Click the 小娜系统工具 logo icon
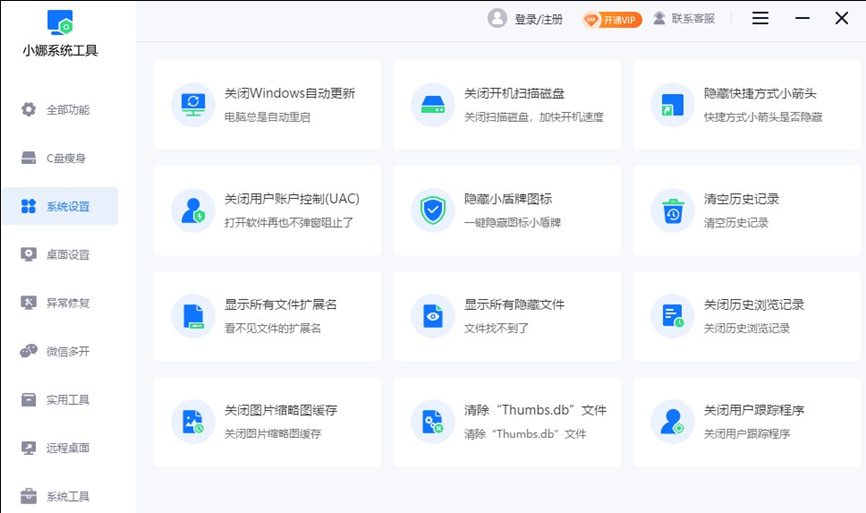 (x=60, y=22)
